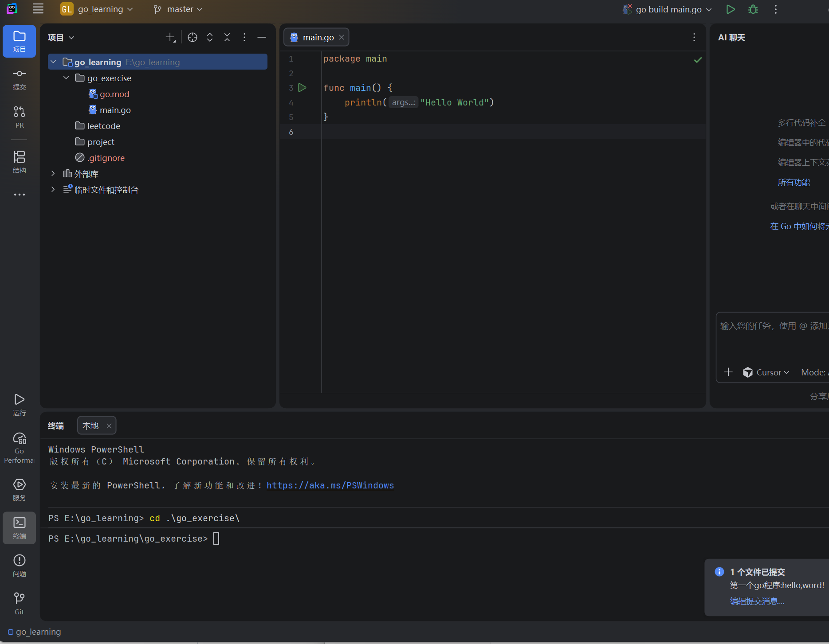Start debugging with the bug icon
Screen dimensions: 829x644
click(x=753, y=9)
